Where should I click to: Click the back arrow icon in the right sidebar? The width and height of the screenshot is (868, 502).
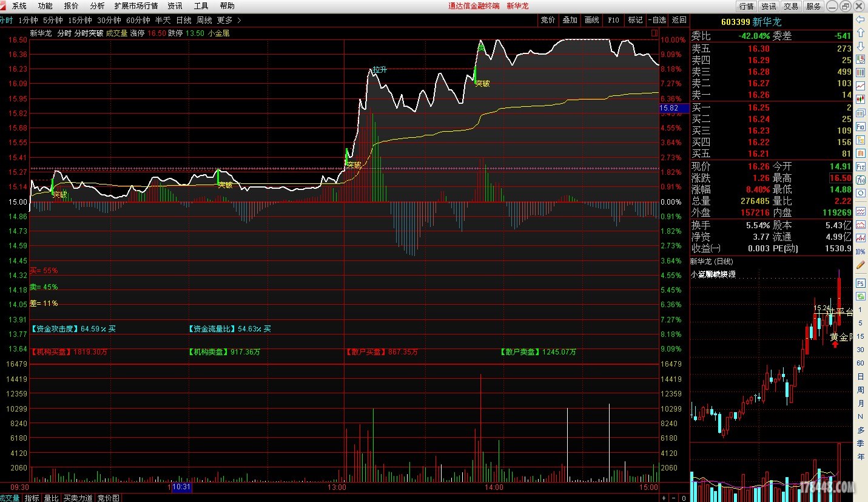tap(860, 19)
